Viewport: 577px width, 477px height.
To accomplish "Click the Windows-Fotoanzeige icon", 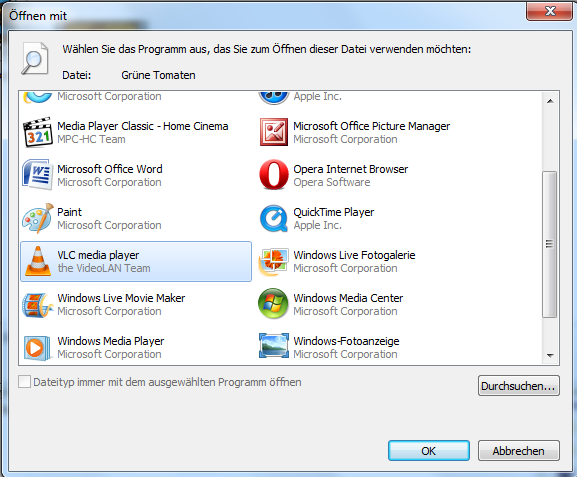I will [274, 346].
